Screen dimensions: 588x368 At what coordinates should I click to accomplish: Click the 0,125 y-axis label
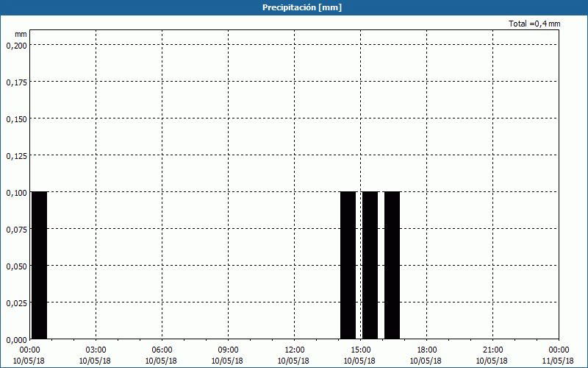pyautogui.click(x=16, y=156)
